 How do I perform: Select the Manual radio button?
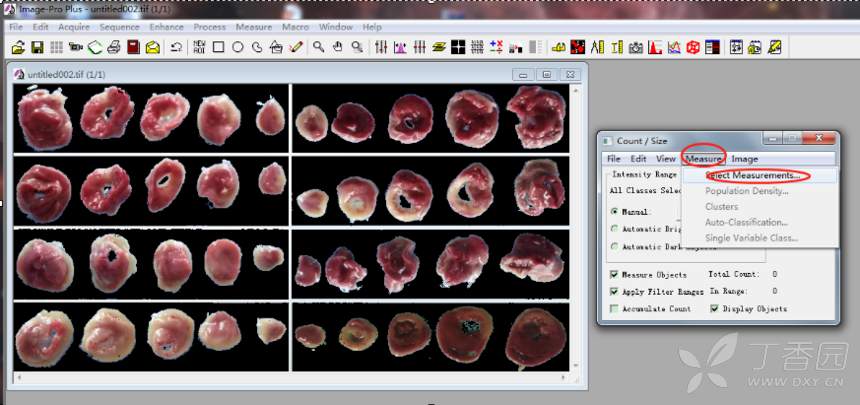coord(614,212)
